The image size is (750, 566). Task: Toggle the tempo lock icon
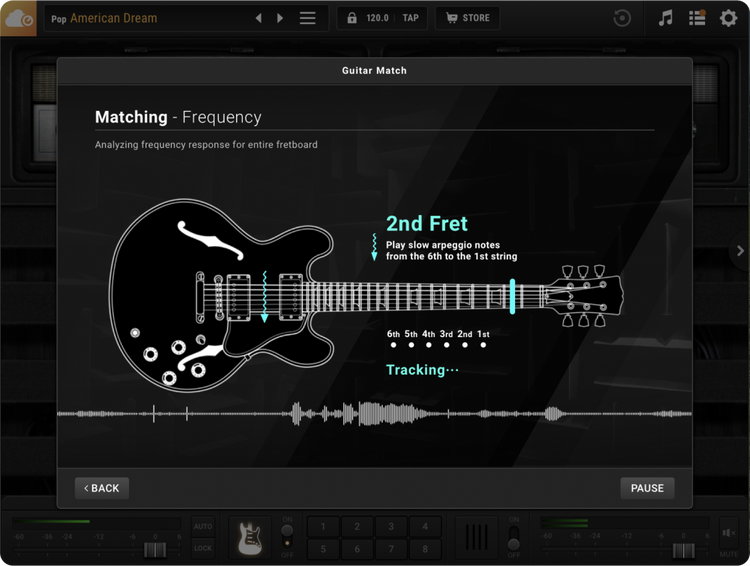click(351, 18)
